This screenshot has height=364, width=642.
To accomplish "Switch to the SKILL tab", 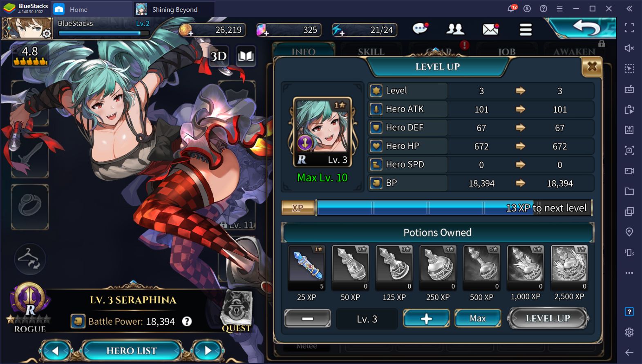I will click(371, 51).
